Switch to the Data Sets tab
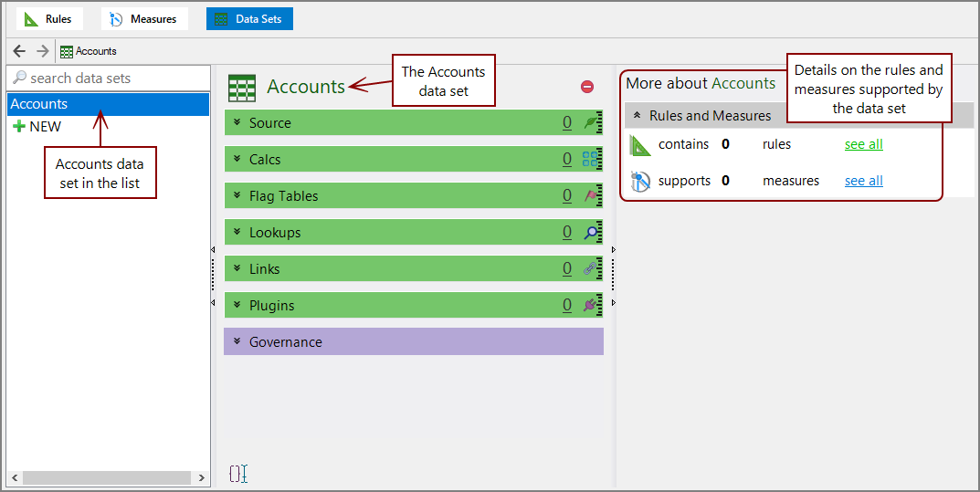980x492 pixels. point(249,19)
